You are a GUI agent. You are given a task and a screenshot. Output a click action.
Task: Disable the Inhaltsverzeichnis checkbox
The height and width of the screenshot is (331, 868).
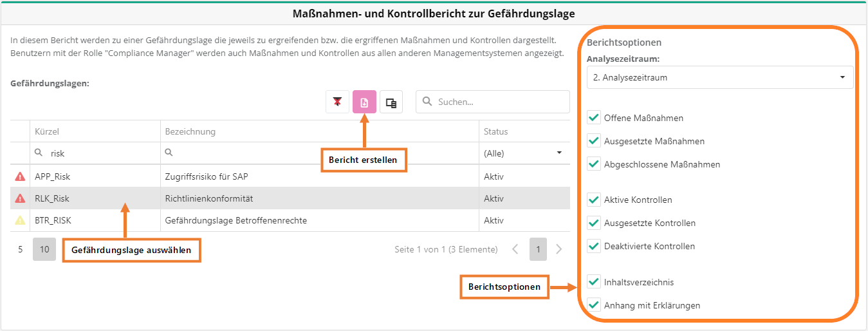click(594, 282)
